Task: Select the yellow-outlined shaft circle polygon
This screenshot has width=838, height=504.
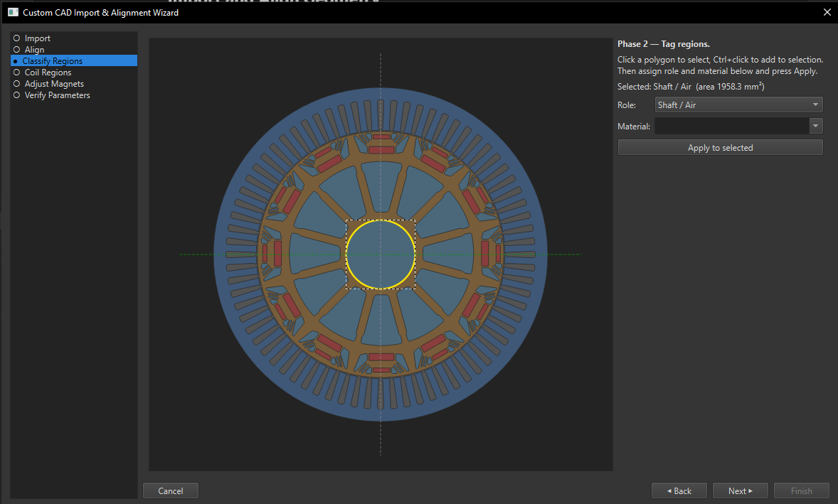Action: 381,254
